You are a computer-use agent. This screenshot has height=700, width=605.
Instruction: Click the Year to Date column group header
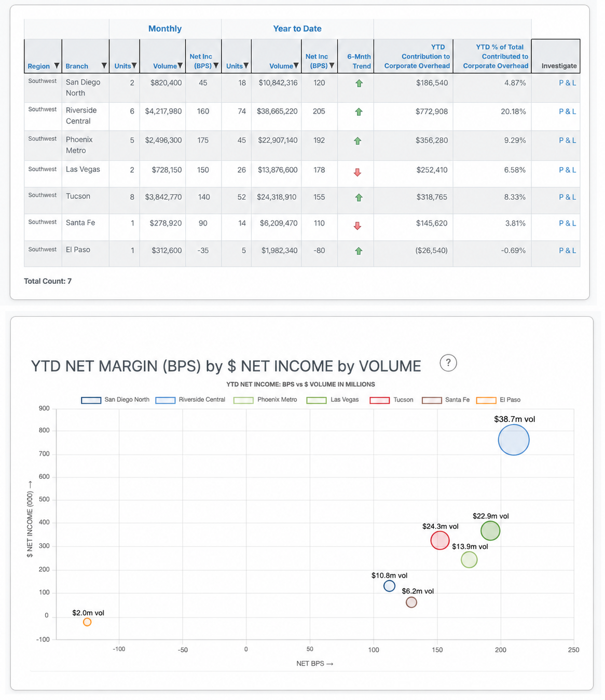tap(297, 29)
